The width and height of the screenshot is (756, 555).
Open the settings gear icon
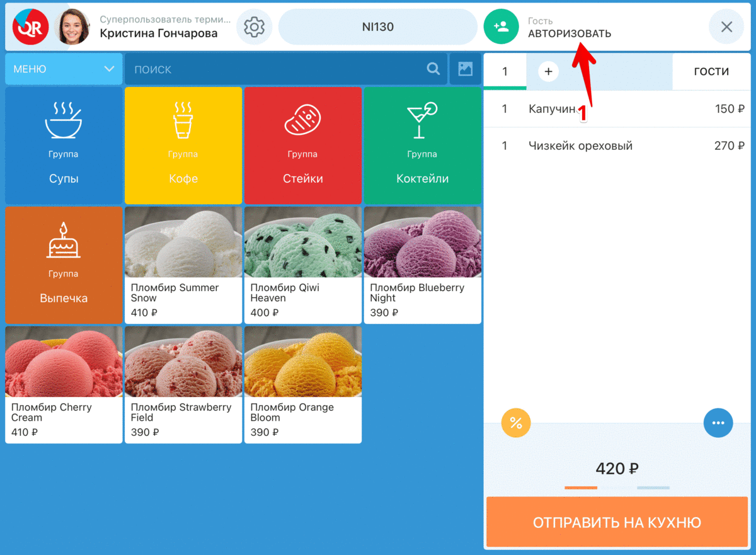click(x=254, y=27)
